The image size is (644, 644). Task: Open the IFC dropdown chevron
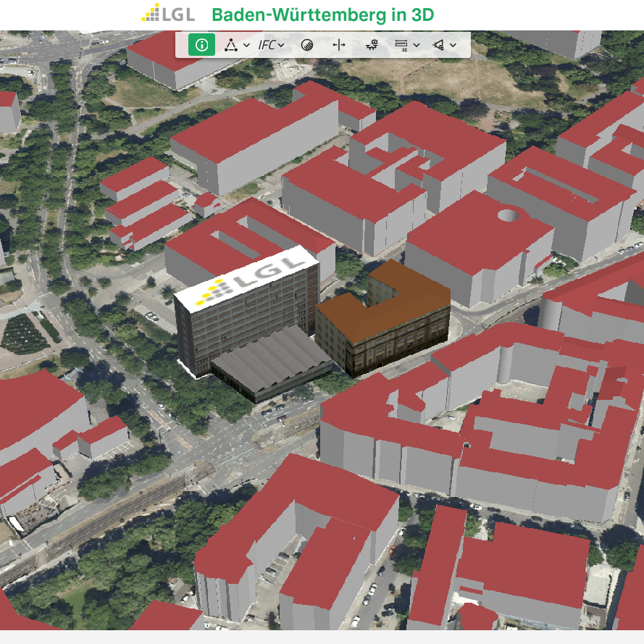click(281, 45)
